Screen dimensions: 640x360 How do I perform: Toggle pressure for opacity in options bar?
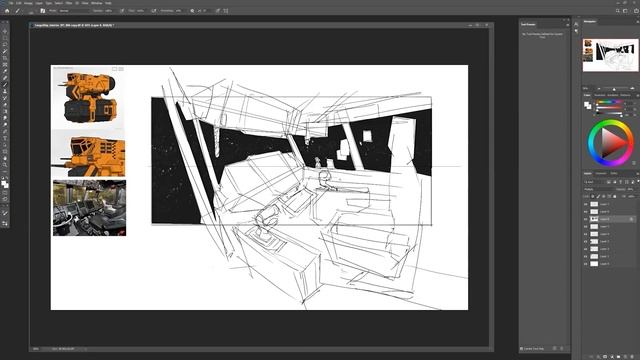[x=122, y=11]
